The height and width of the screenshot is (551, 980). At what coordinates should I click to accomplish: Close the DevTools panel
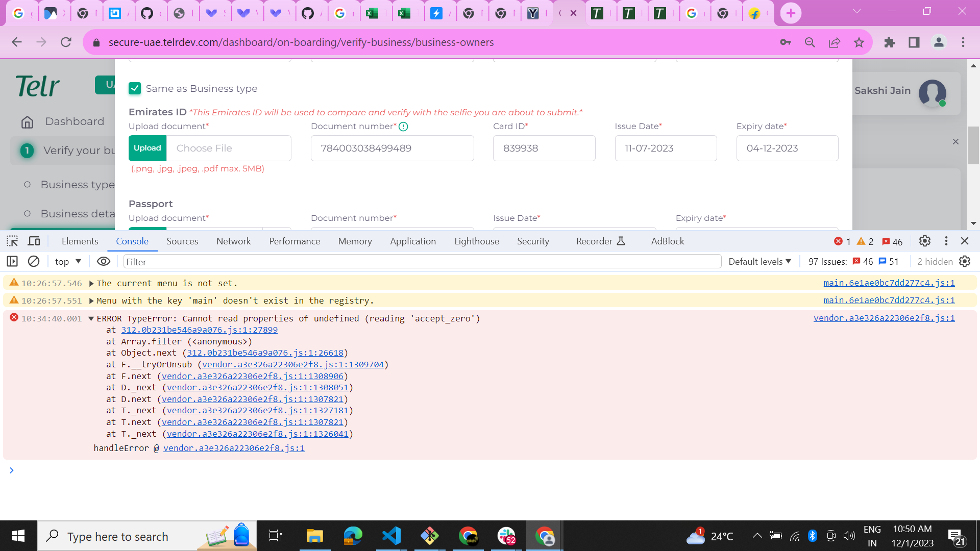965,241
